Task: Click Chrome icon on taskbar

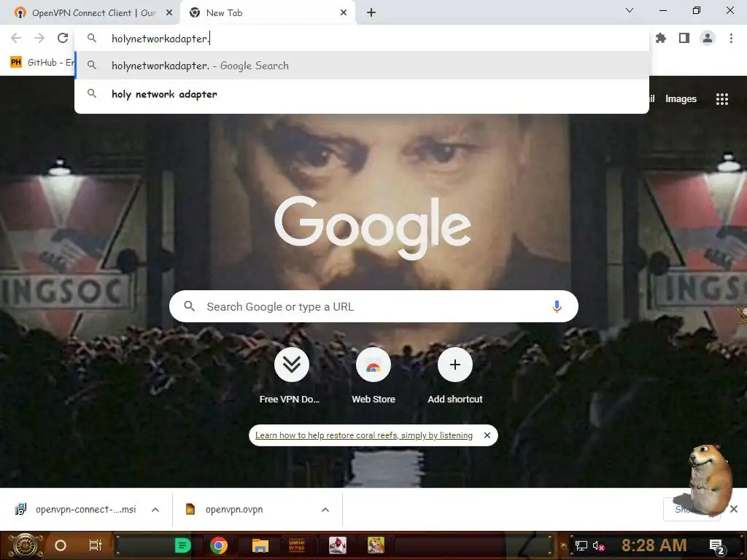Action: coord(219,545)
